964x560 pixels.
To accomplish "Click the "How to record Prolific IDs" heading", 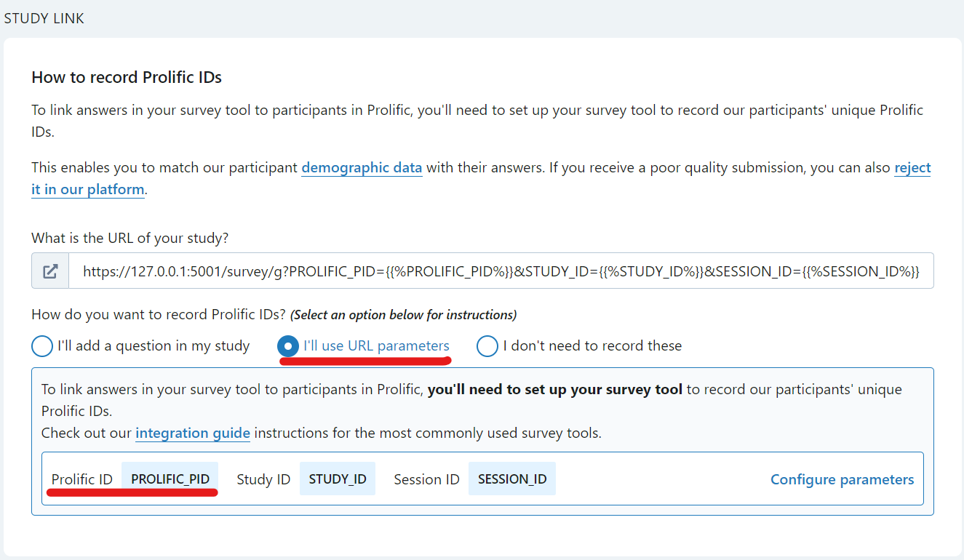I will [127, 77].
